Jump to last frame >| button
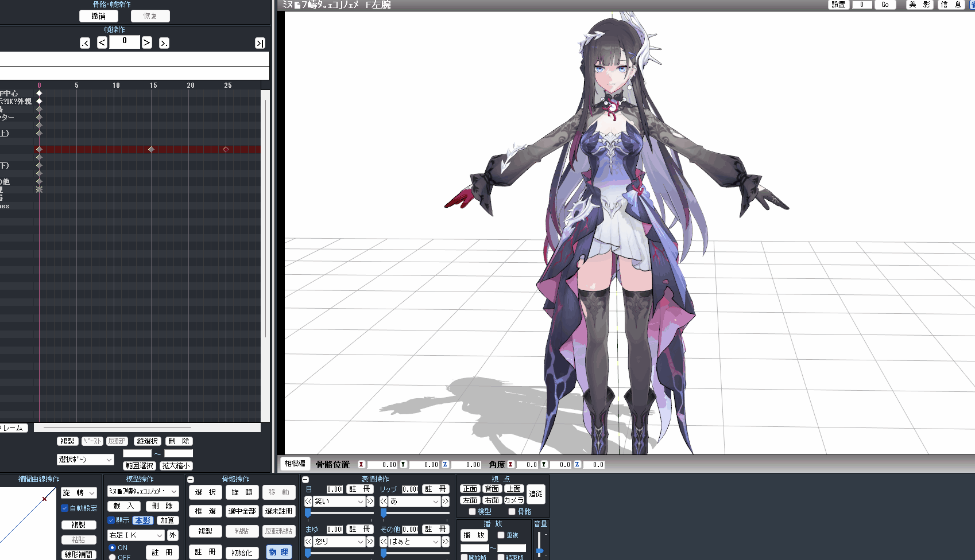 click(260, 44)
